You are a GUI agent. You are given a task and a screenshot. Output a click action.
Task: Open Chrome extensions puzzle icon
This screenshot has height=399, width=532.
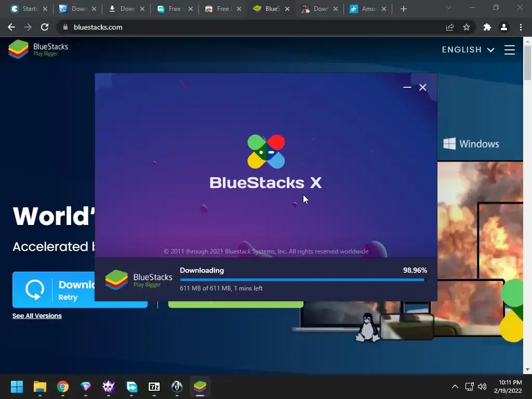coord(487,27)
